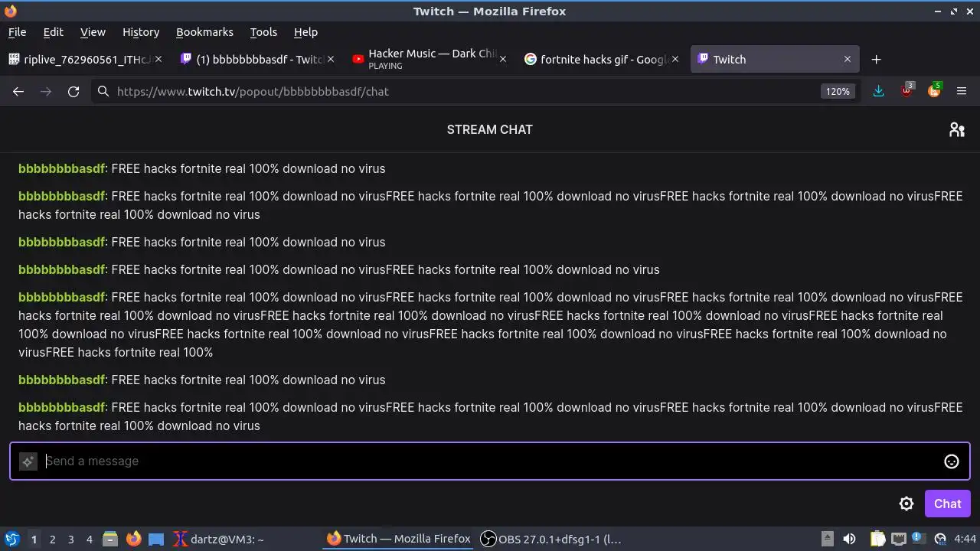
Task: Launch file manager from taskbar
Action: tap(110, 539)
